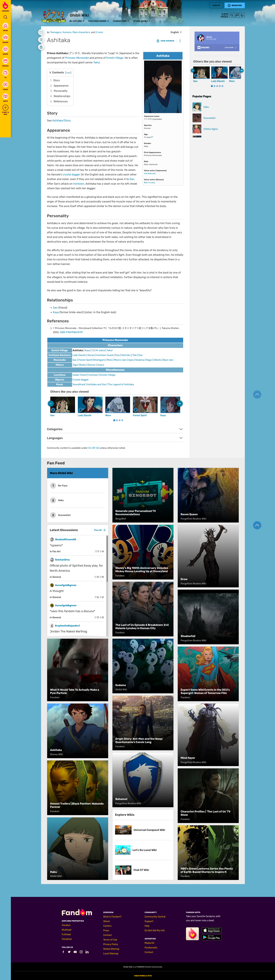Upvote the 'A thought' post heart
This screenshot has width=275, height=980.
pos(96,597)
